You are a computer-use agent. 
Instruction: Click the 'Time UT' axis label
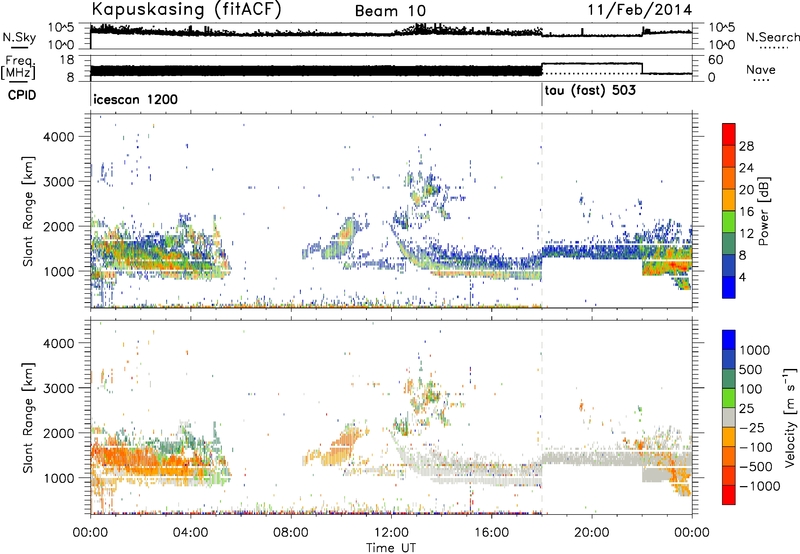pyautogui.click(x=391, y=548)
